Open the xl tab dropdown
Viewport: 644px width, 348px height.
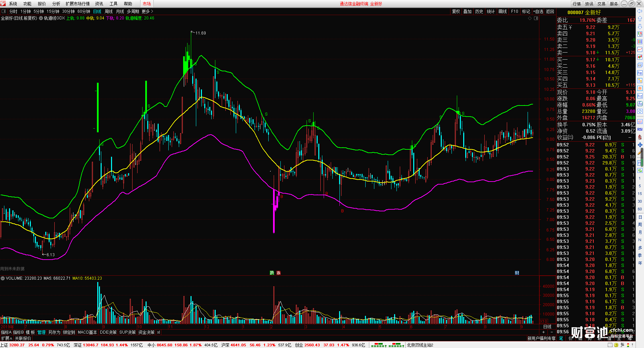pos(158,332)
